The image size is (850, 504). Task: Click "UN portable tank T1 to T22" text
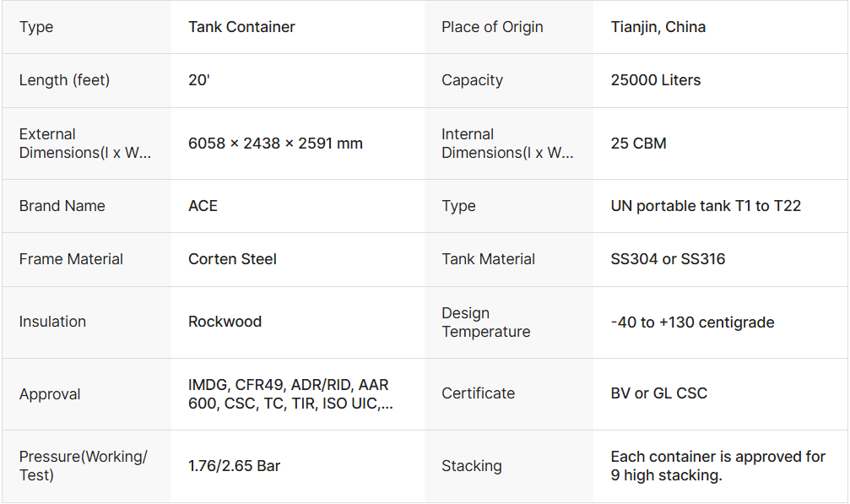pos(706,206)
